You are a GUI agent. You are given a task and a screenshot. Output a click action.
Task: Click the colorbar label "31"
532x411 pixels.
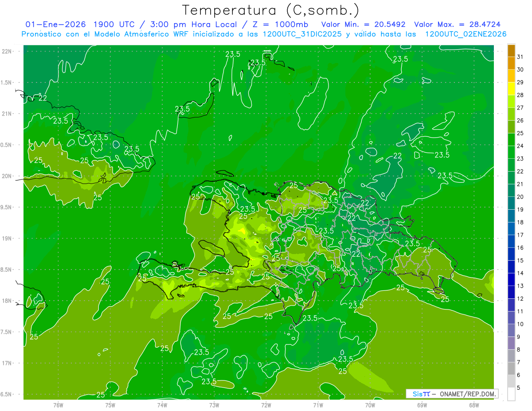[520, 57]
